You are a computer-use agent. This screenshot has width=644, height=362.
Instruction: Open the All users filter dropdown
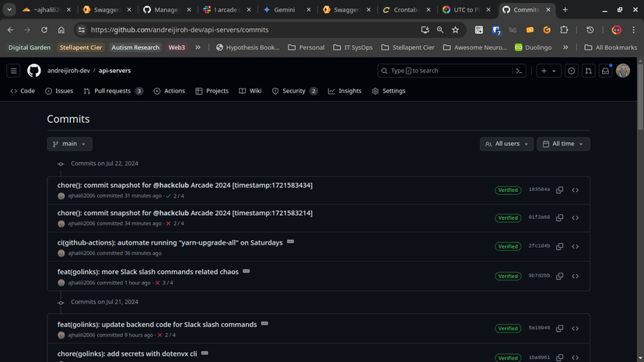point(506,144)
